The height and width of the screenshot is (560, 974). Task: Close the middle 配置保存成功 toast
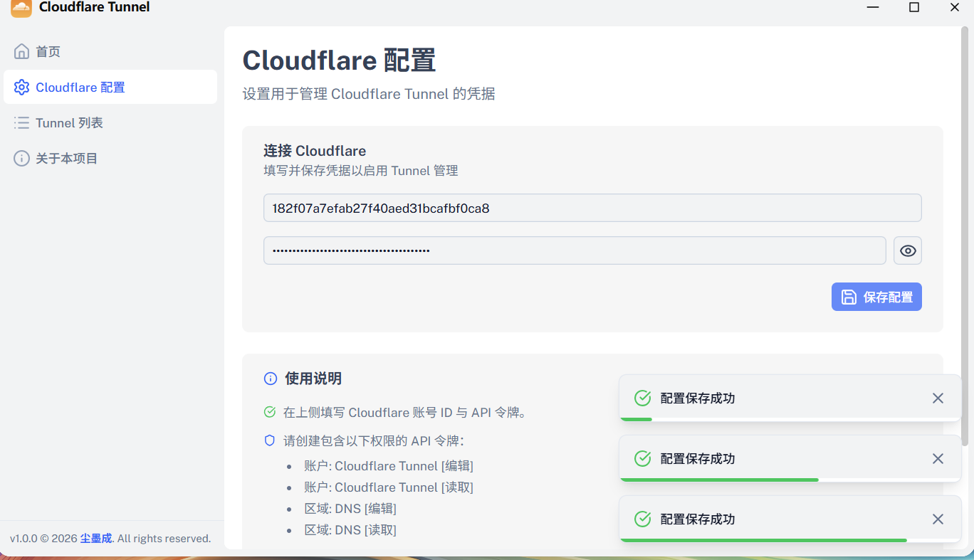[x=938, y=459]
